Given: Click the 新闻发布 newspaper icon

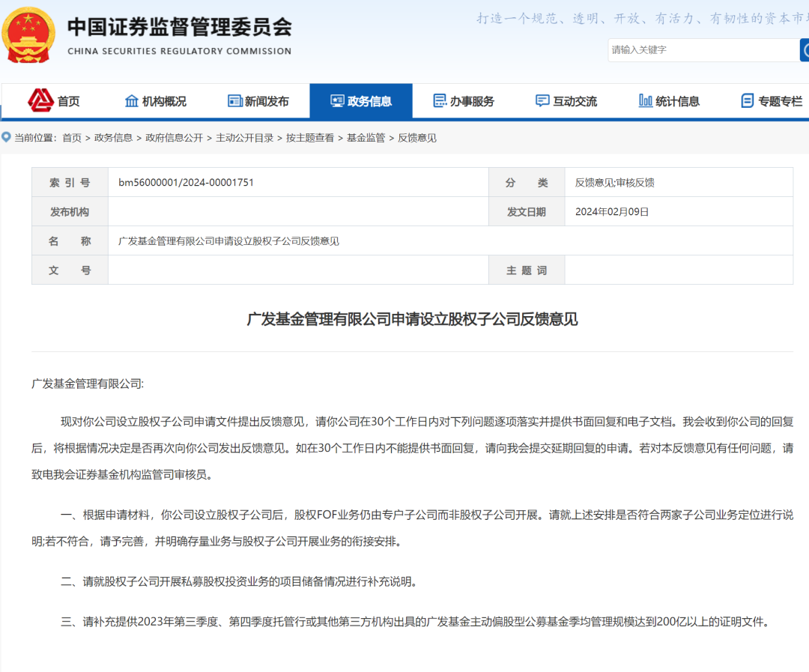Looking at the screenshot, I should [235, 100].
